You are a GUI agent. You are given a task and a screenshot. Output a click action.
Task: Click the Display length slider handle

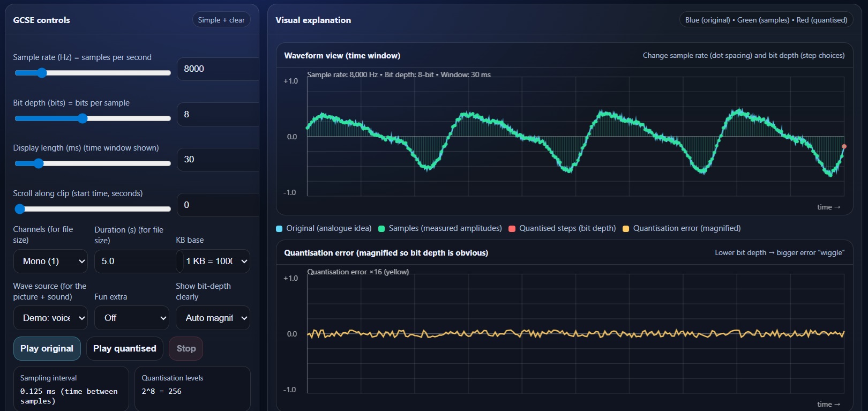pyautogui.click(x=38, y=163)
